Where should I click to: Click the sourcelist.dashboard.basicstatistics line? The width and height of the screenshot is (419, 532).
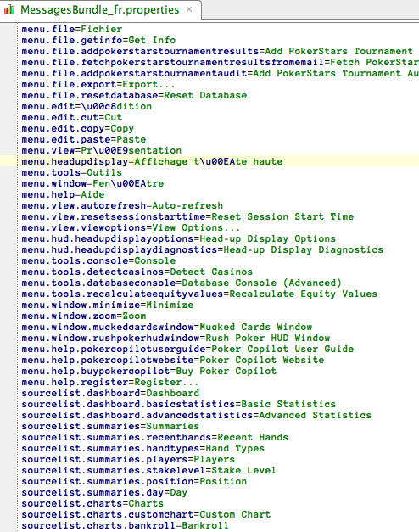[179, 404]
